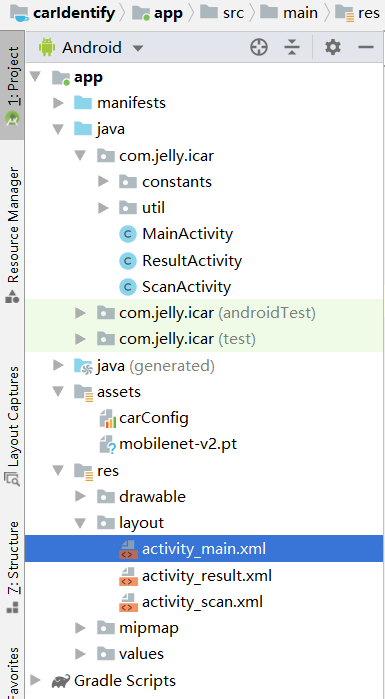385x699 pixels.
Task: Open the project panel settings gear
Action: click(333, 47)
